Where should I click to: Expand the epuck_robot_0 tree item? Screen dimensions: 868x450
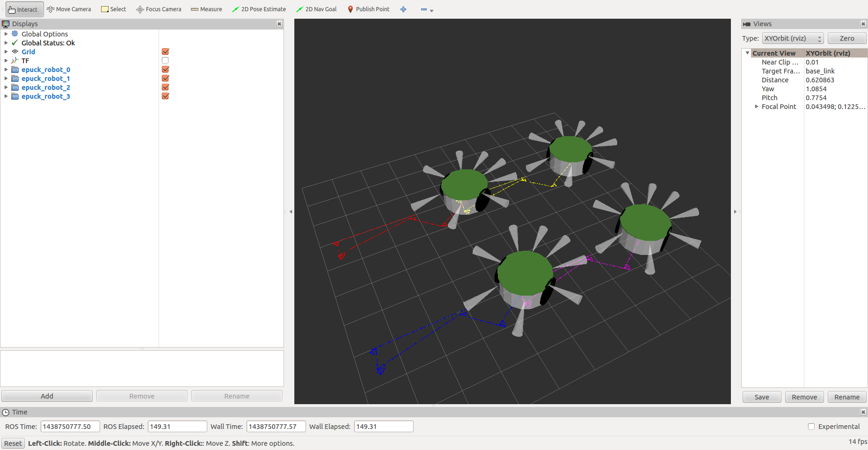point(6,70)
